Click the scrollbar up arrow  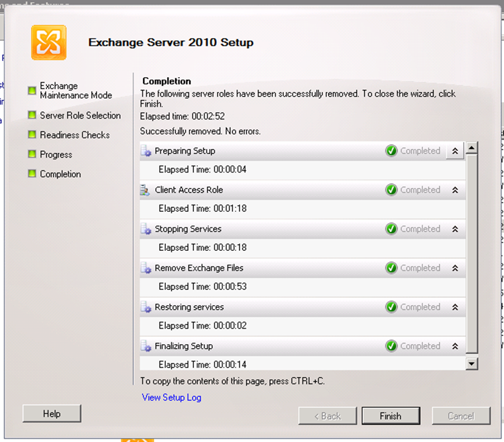pyautogui.click(x=472, y=148)
